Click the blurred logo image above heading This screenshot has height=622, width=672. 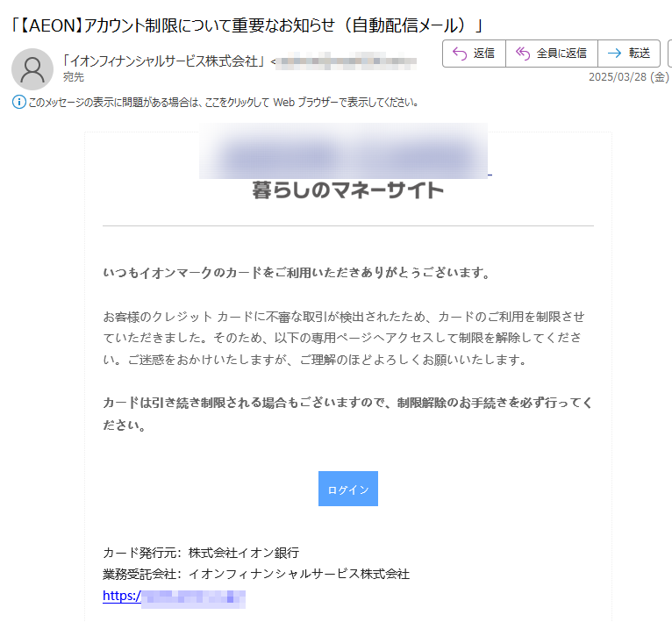point(343,151)
